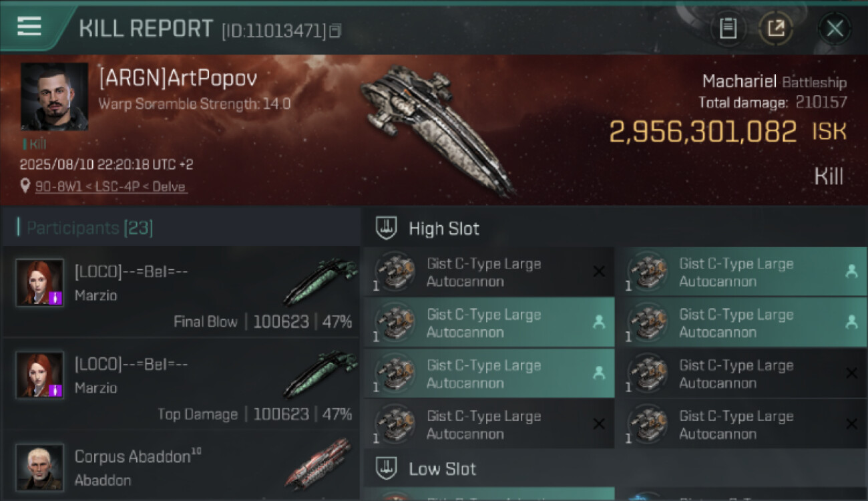Select the Participants [23] header

(x=89, y=228)
